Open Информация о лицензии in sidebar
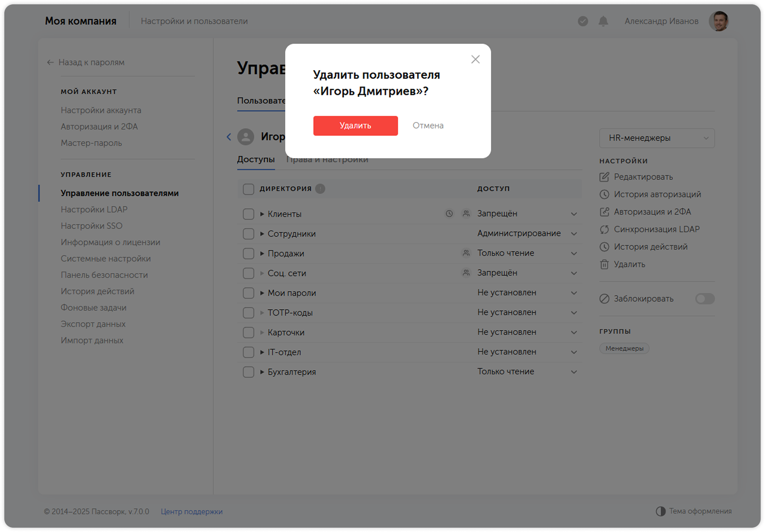 pyautogui.click(x=110, y=242)
